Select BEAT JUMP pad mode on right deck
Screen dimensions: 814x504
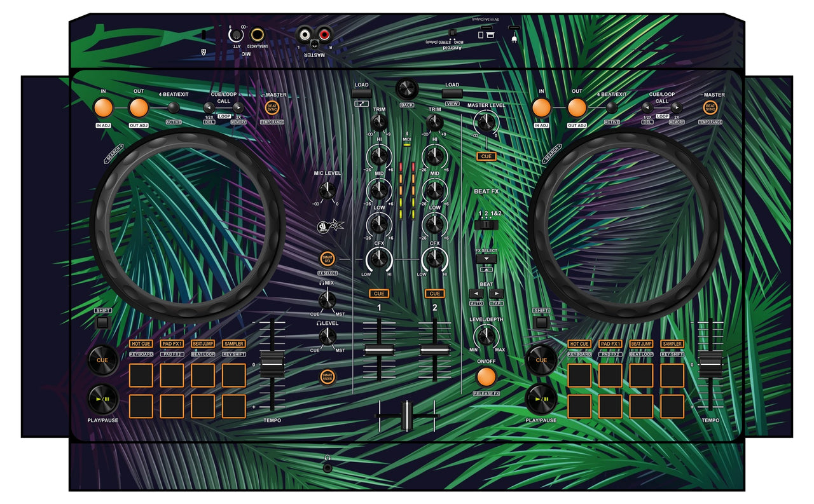(642, 344)
